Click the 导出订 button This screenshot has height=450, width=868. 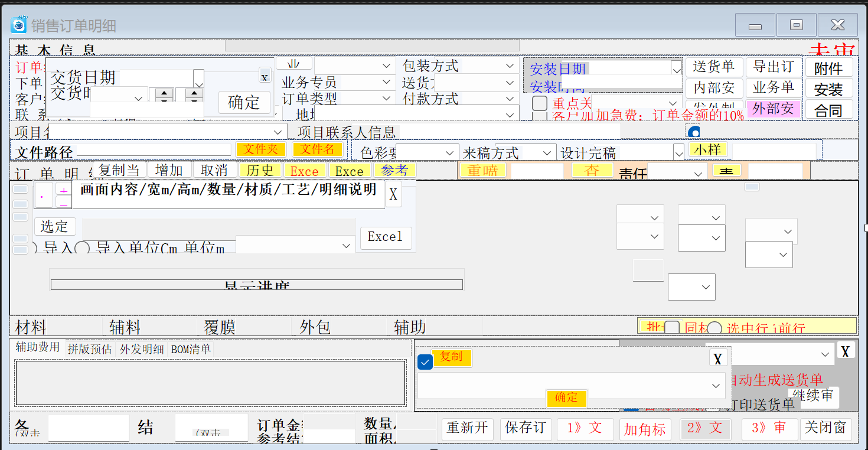click(774, 67)
